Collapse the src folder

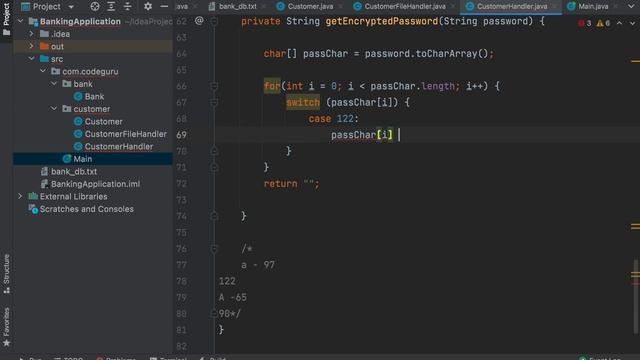31,59
